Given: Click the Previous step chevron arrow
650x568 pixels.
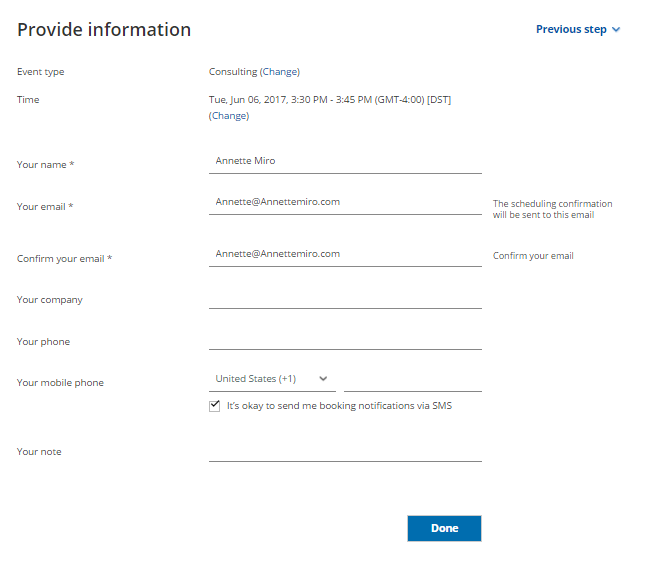Looking at the screenshot, I should click(616, 29).
